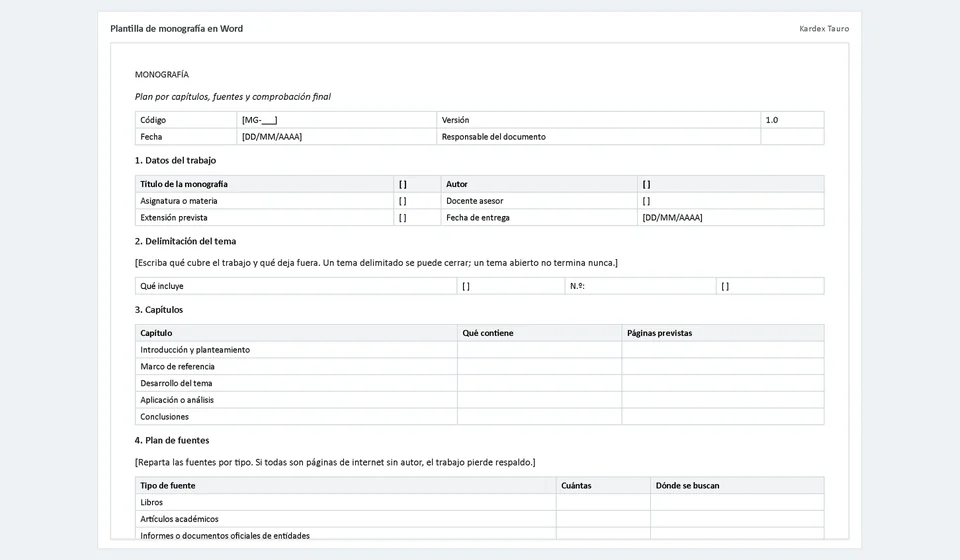
Task: Click the 'Qué contiene' column header
Action: point(539,333)
